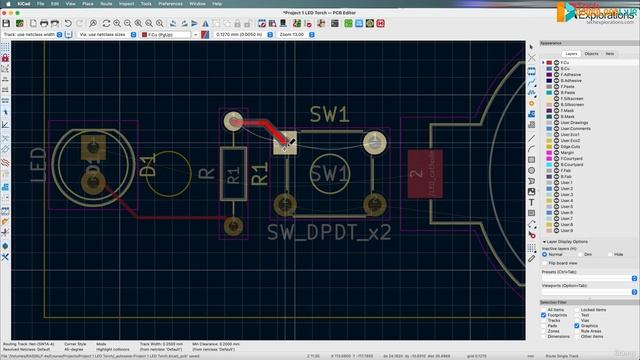
Task: Open the Inspect menu
Action: click(x=127, y=4)
